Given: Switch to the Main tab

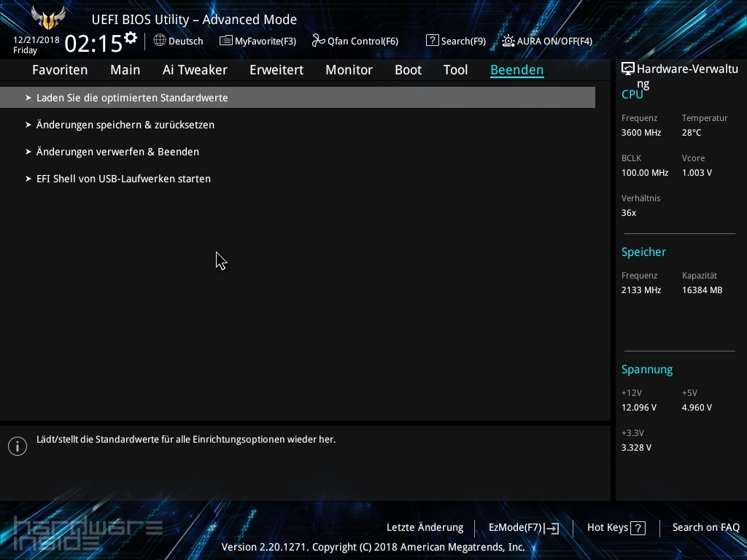Looking at the screenshot, I should [125, 70].
